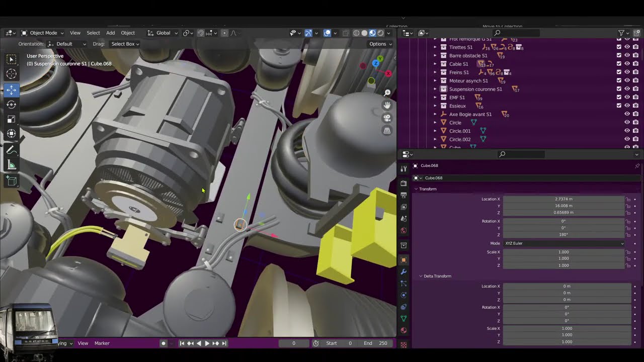
Task: Switch perspective/orthographic with the grid icon
Action: coord(387,131)
